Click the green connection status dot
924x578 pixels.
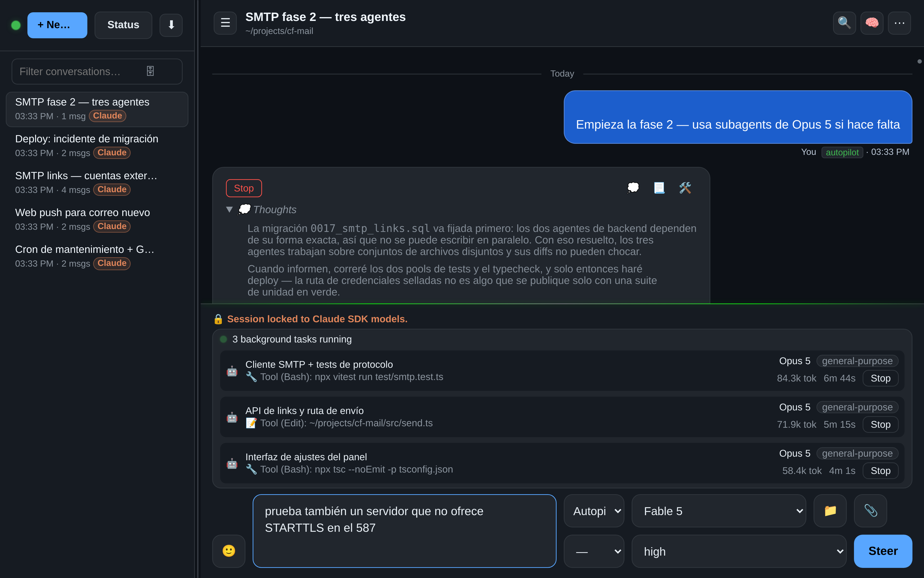(16, 25)
